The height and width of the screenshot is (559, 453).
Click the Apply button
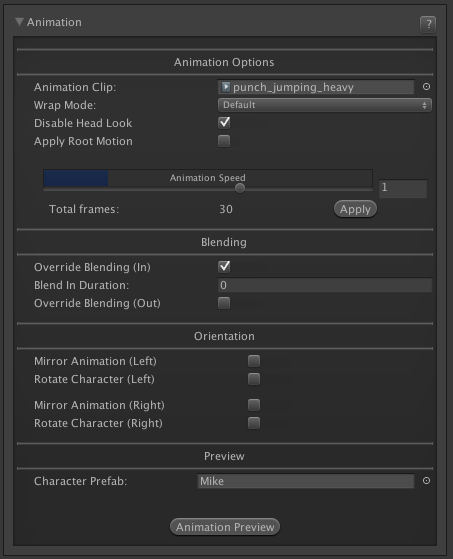coord(355,209)
